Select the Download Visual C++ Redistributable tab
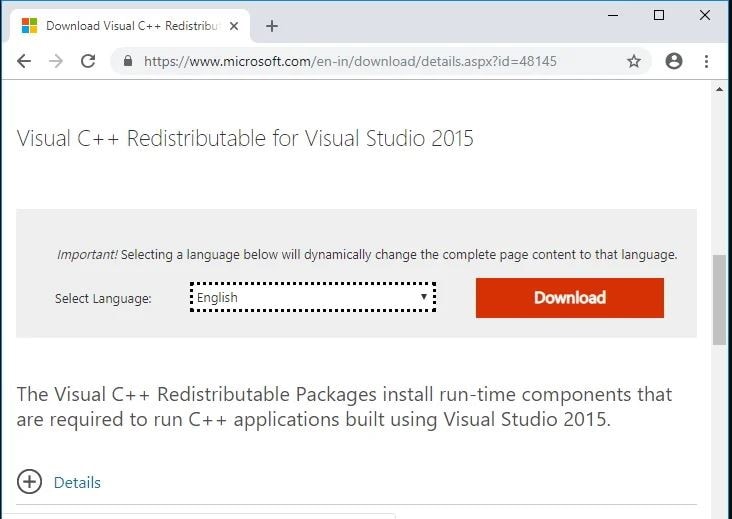 tap(130, 26)
